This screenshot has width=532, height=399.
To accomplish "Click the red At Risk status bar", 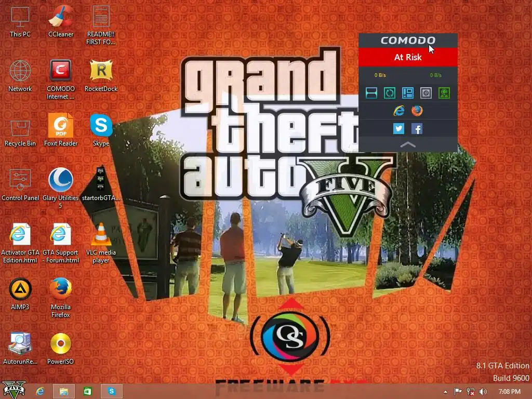I will click(408, 57).
